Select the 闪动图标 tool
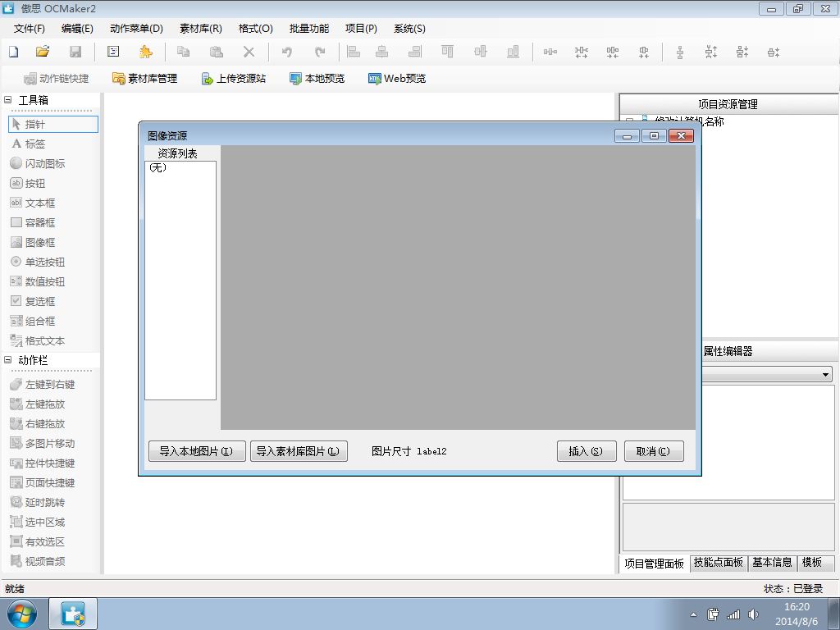This screenshot has width=840, height=630. pyautogui.click(x=38, y=163)
